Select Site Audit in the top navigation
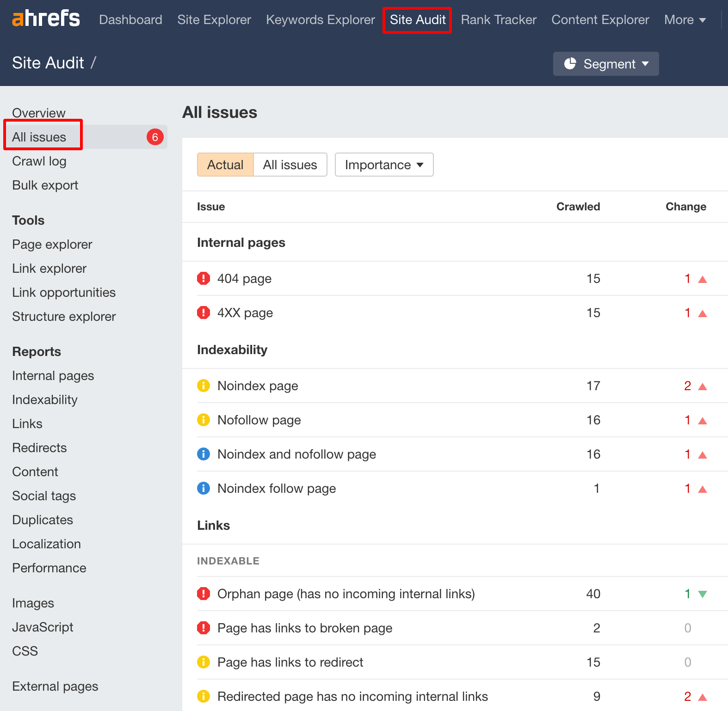The width and height of the screenshot is (728, 711). pyautogui.click(x=418, y=19)
